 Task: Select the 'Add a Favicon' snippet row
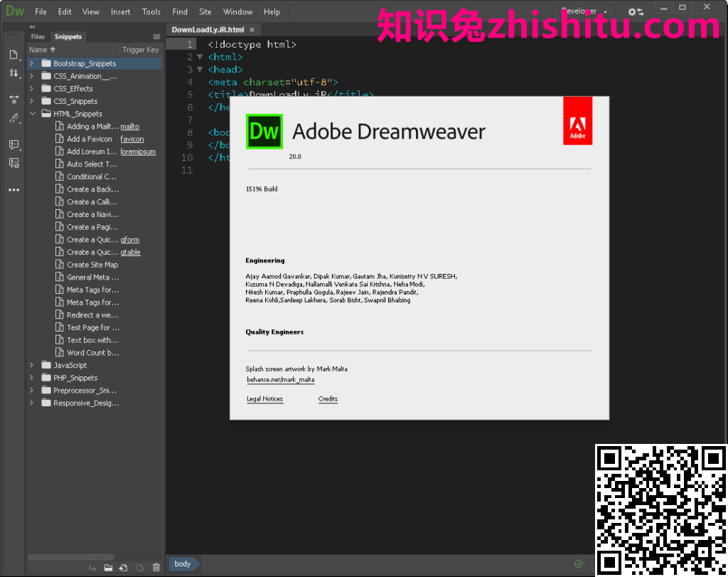pos(94,139)
